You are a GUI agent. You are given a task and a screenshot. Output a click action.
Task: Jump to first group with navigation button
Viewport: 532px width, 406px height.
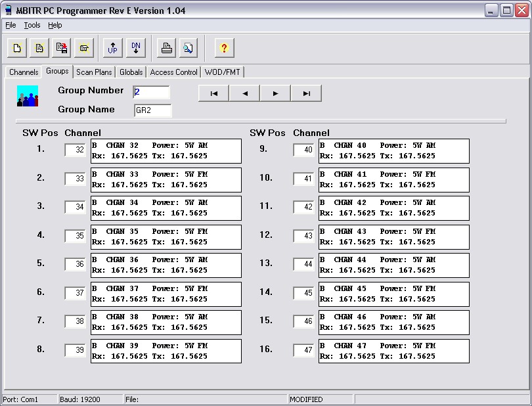(x=214, y=93)
